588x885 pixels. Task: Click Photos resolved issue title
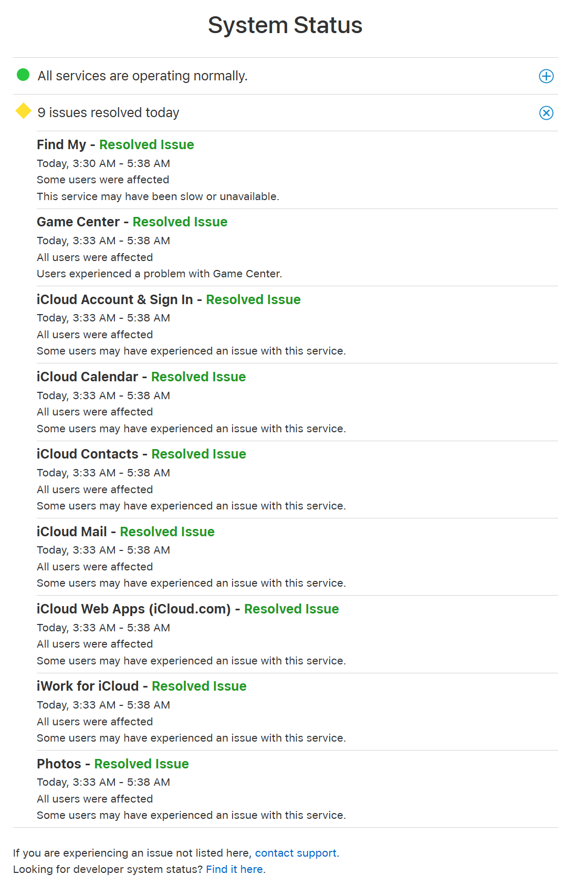coord(113,764)
